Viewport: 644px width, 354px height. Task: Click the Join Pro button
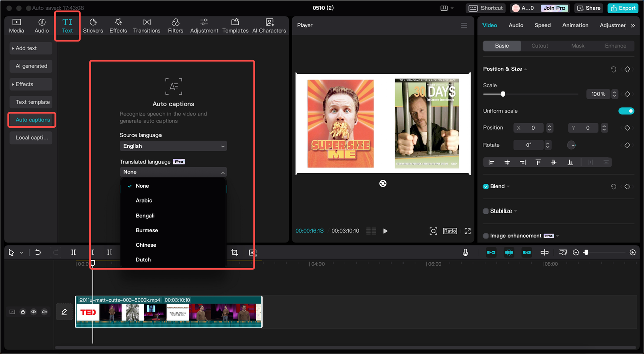click(554, 8)
